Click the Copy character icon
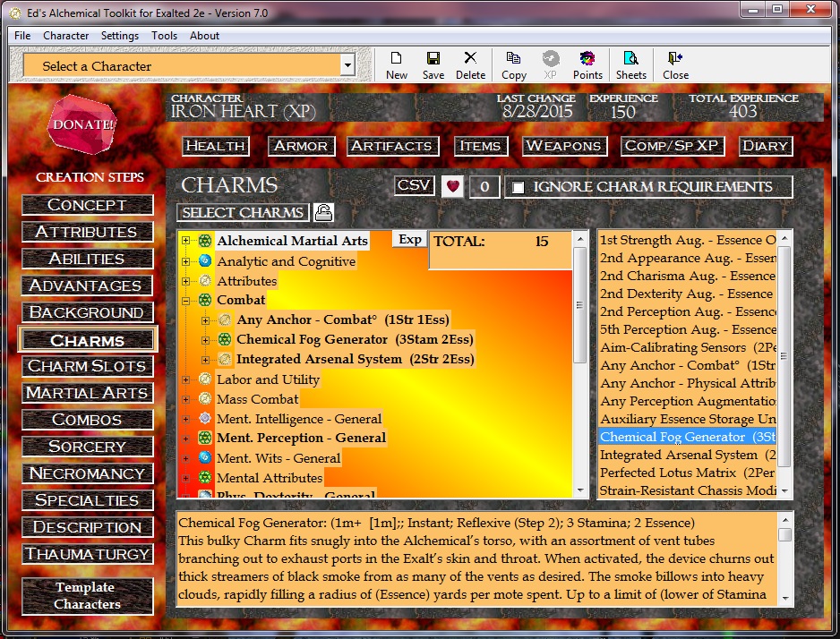Image resolution: width=840 pixels, height=639 pixels. 514,65
